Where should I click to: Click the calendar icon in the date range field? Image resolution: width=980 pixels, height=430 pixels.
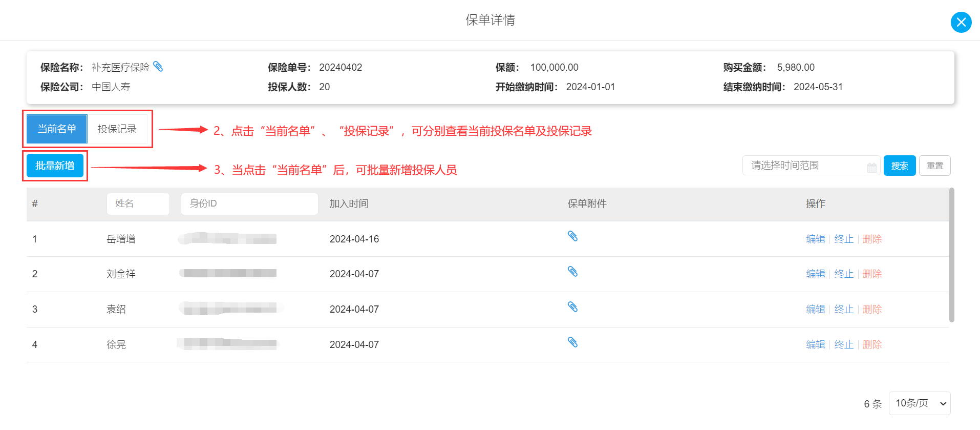pyautogui.click(x=871, y=168)
